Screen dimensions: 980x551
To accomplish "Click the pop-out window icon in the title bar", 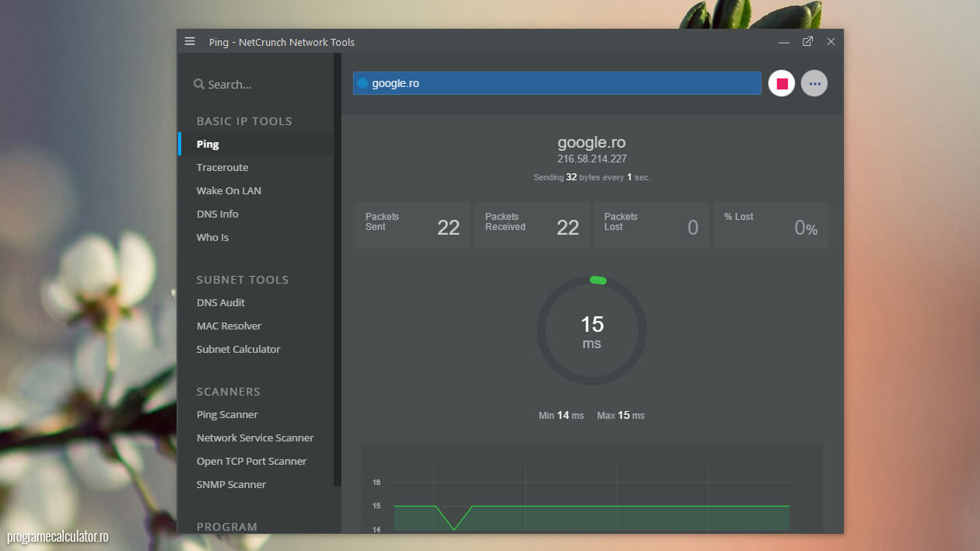I will click(807, 41).
